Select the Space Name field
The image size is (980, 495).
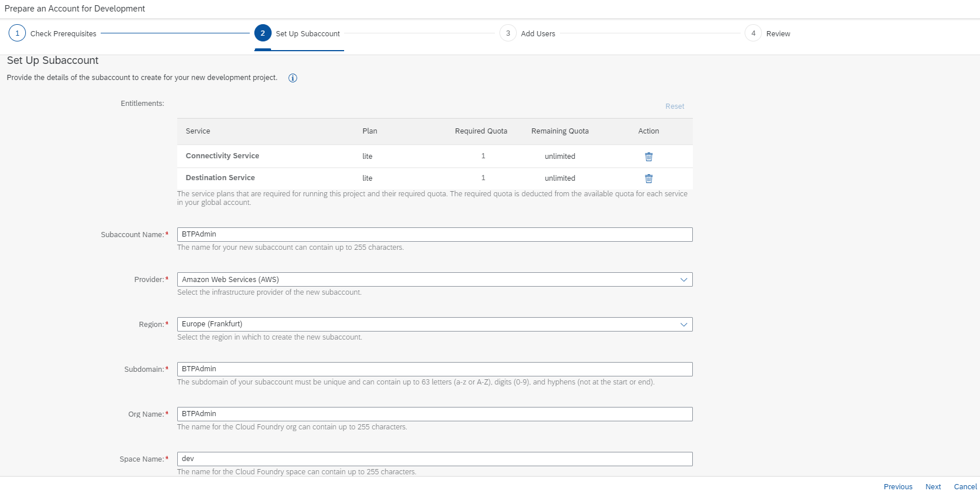(x=434, y=459)
